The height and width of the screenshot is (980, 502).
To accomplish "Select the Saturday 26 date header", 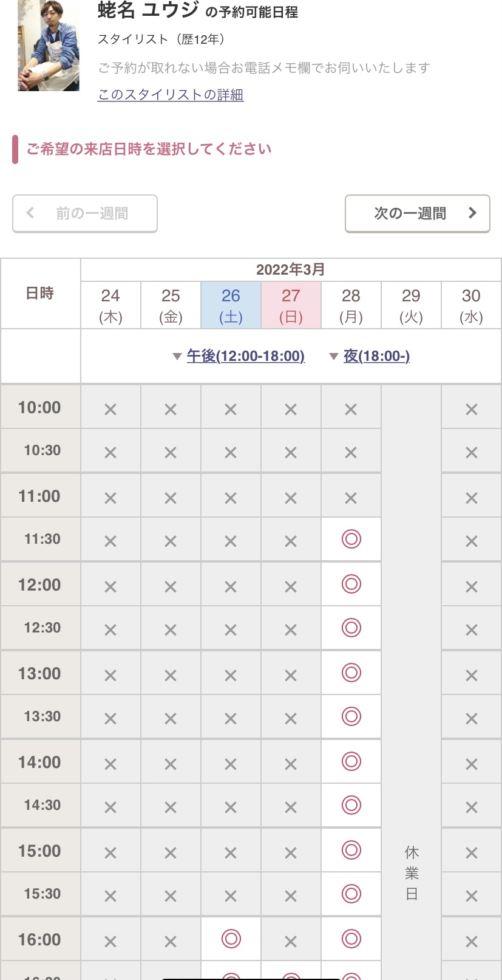I will [x=231, y=305].
